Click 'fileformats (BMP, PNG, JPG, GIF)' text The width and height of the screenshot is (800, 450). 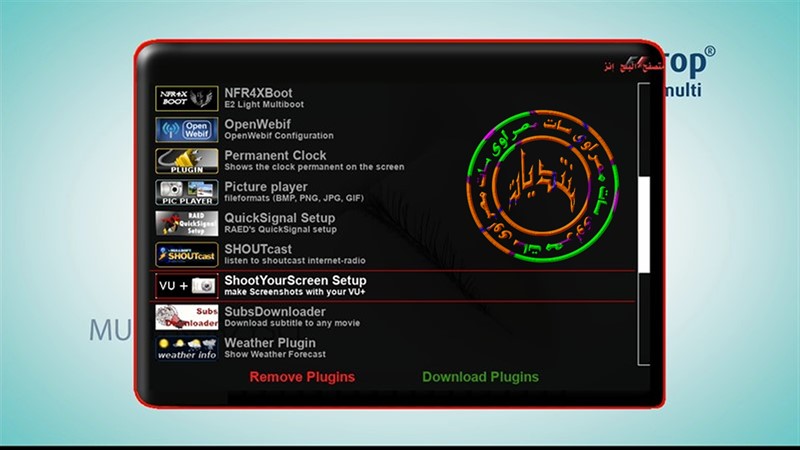pos(294,198)
